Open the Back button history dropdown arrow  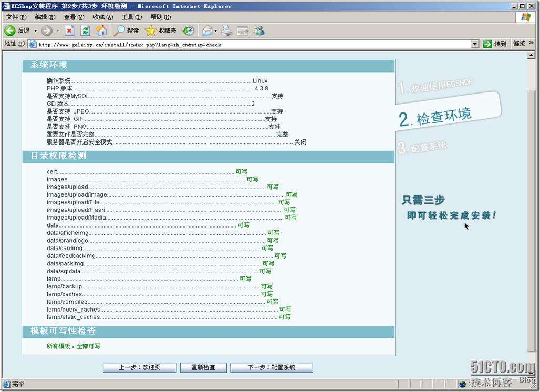(x=36, y=30)
